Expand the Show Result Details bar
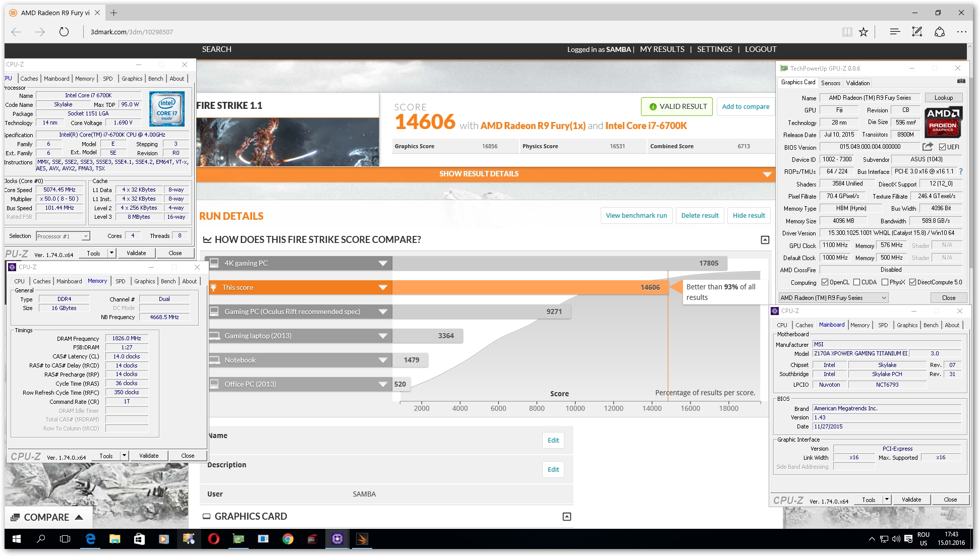 click(485, 174)
